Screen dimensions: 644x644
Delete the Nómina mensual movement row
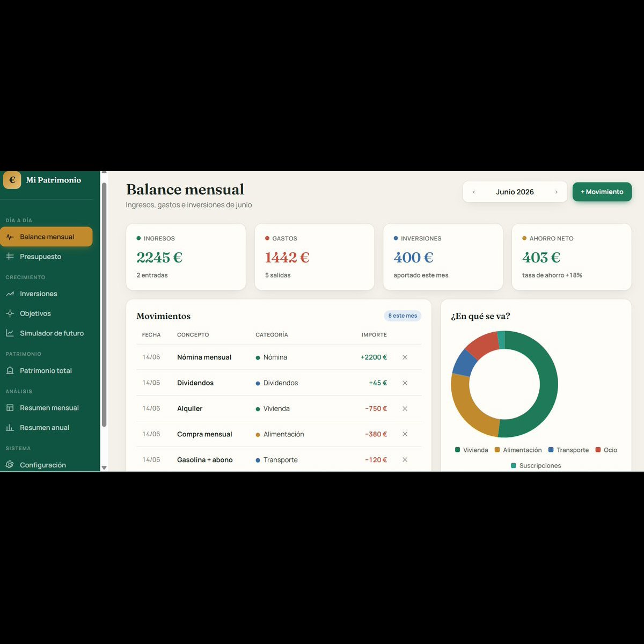click(x=405, y=357)
